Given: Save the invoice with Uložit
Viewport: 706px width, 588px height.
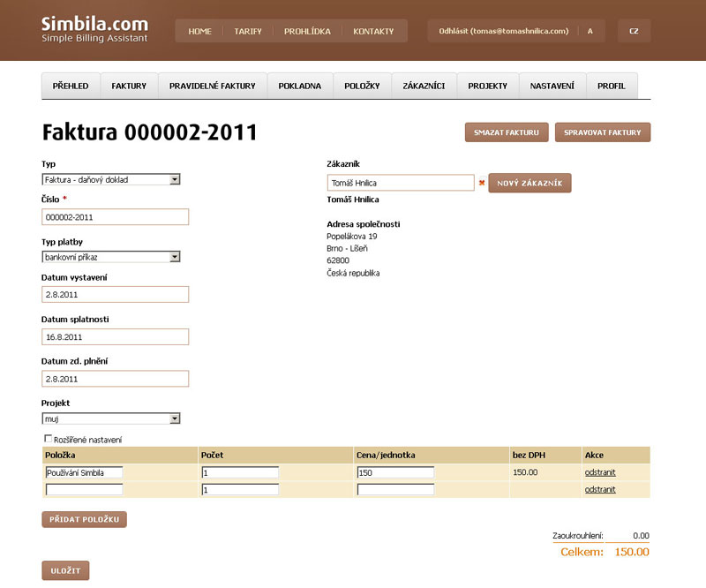Looking at the screenshot, I should [x=65, y=570].
